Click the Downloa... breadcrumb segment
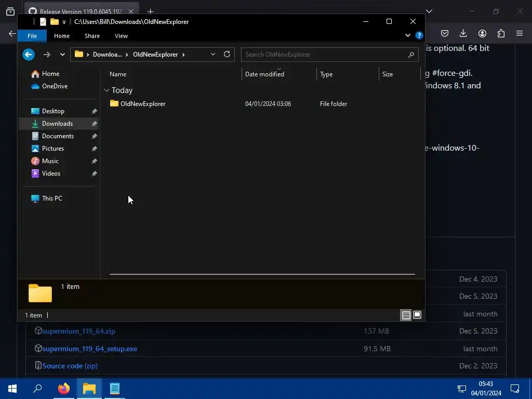 [x=107, y=54]
